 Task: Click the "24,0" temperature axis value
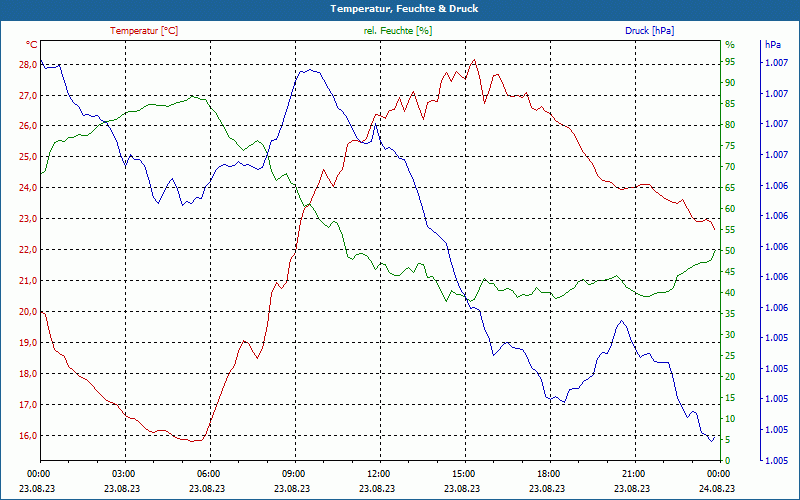point(28,188)
